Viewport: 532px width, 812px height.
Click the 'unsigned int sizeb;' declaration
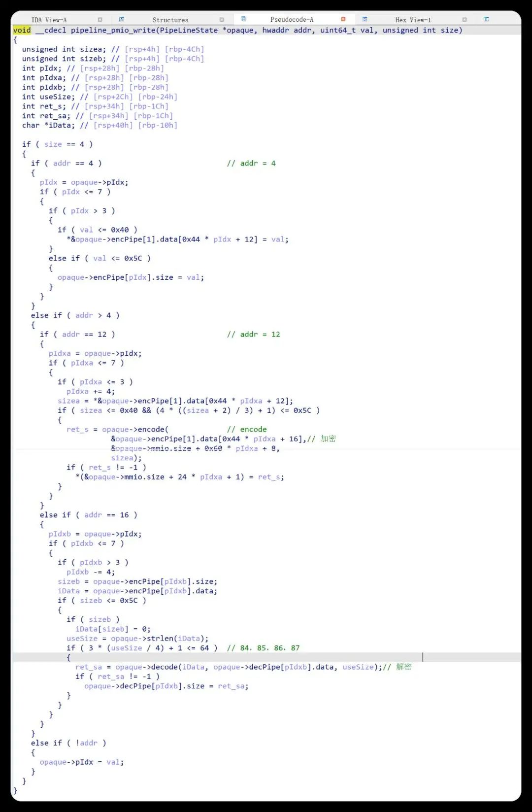point(64,59)
